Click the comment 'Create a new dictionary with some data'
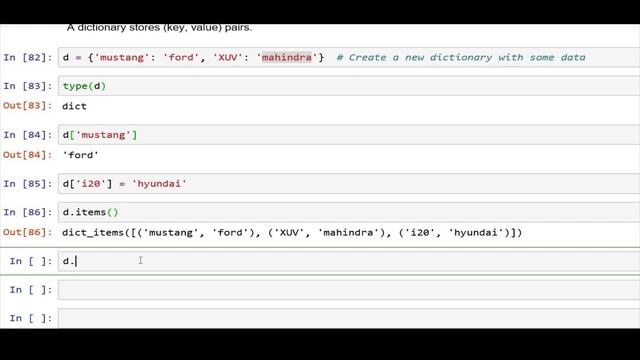The height and width of the screenshot is (360, 640). pos(461,57)
